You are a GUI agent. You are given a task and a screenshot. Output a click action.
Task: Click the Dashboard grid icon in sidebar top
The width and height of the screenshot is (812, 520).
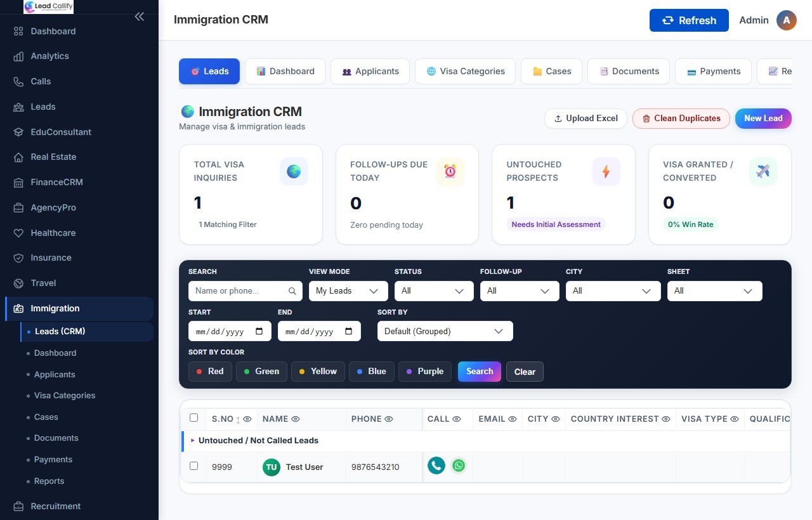pyautogui.click(x=18, y=31)
